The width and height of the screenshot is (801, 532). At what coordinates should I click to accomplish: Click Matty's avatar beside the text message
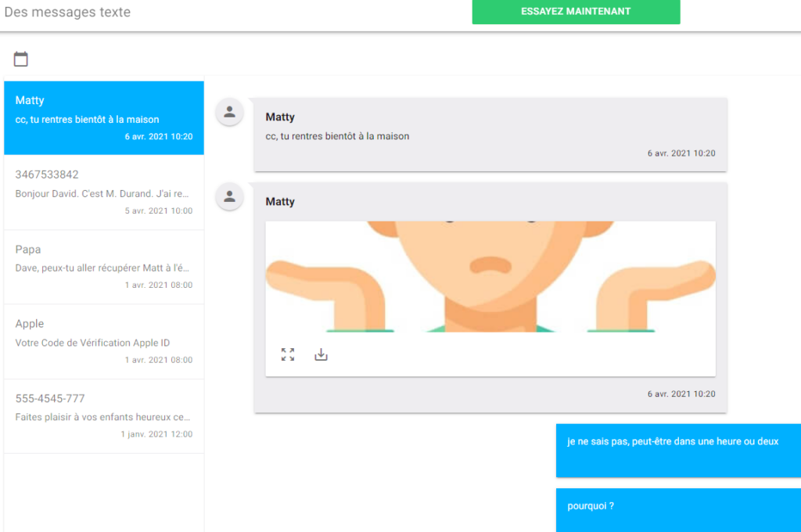pyautogui.click(x=229, y=112)
